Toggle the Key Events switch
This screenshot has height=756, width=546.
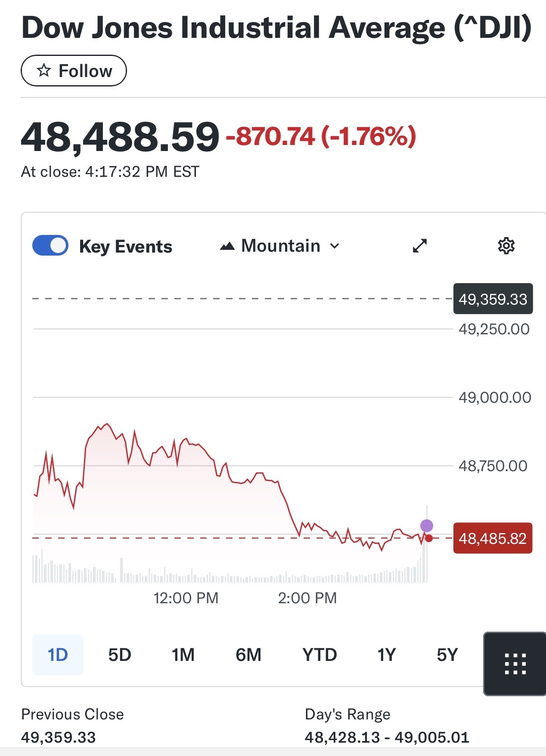point(50,246)
